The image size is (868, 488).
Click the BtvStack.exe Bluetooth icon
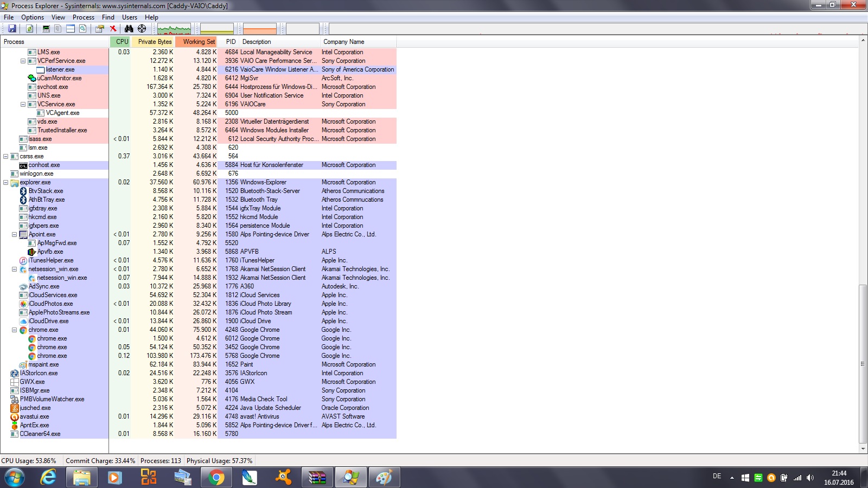23,191
